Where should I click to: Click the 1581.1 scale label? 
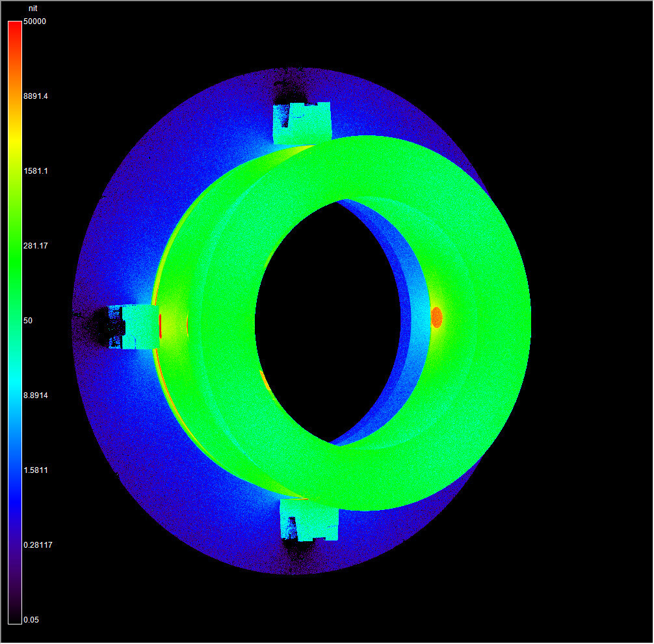[x=36, y=171]
